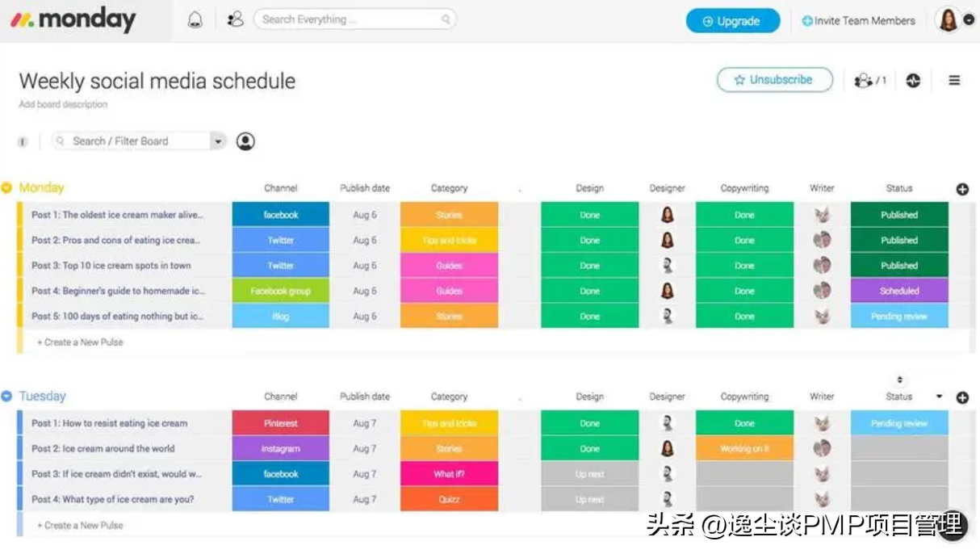Open the hamburger board menu
This screenshot has height=554, width=980.
[x=954, y=80]
